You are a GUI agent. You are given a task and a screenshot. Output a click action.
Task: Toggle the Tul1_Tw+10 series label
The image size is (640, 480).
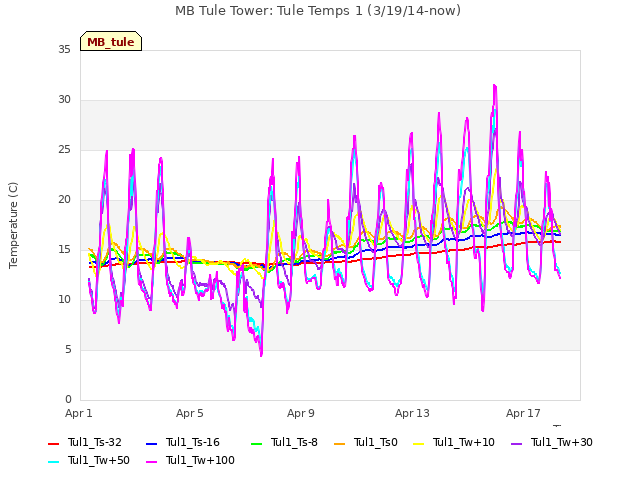[x=464, y=442]
